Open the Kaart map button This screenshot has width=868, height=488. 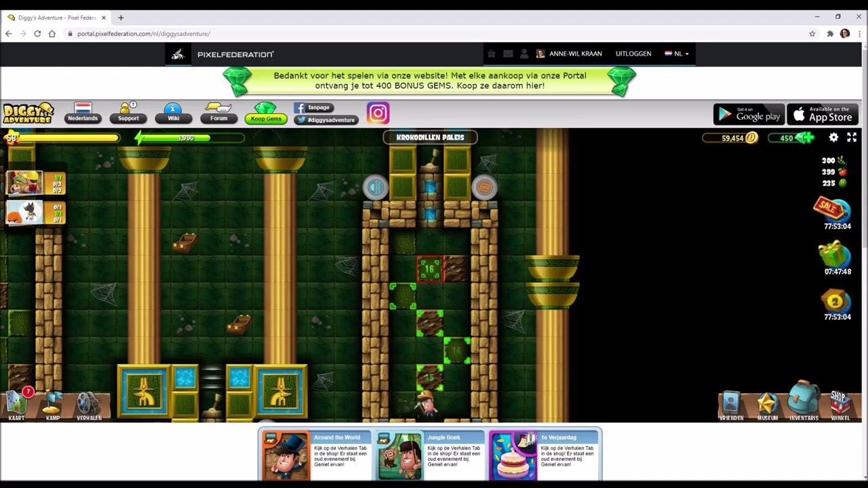[17, 403]
